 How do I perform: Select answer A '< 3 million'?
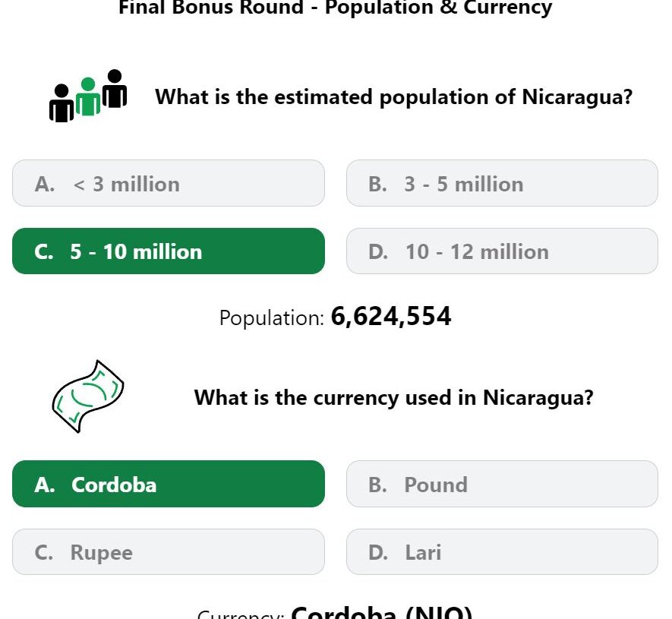169,184
